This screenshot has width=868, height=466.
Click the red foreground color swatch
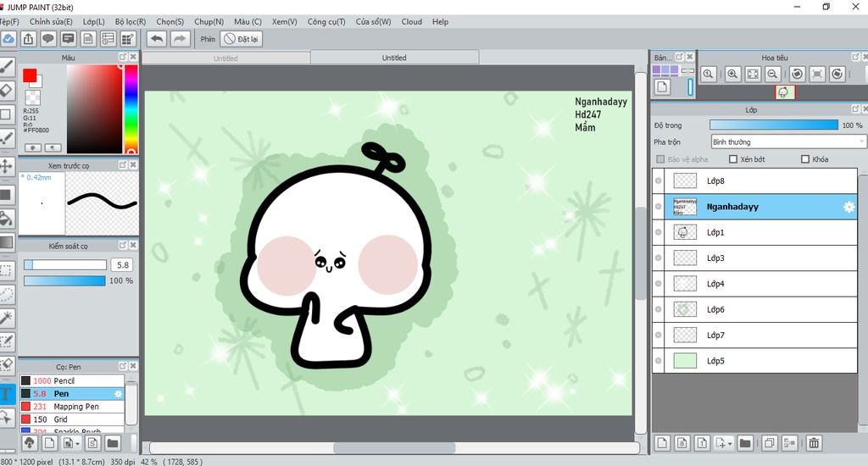[30, 75]
